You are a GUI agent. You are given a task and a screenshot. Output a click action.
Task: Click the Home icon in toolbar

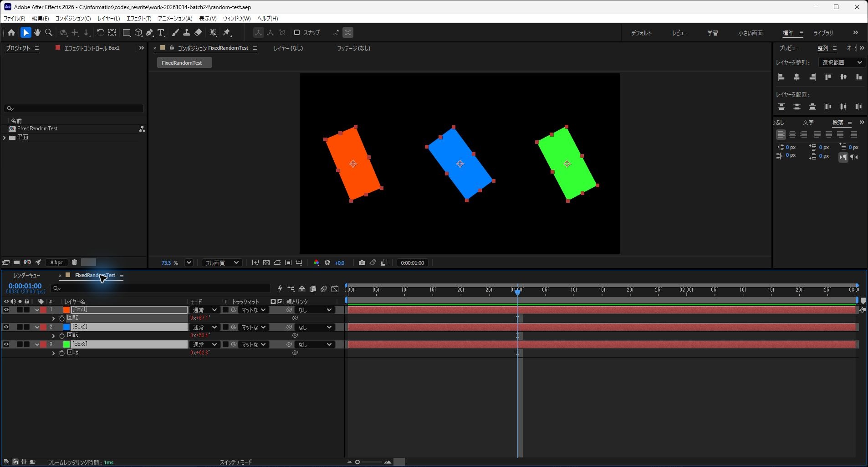pyautogui.click(x=11, y=32)
